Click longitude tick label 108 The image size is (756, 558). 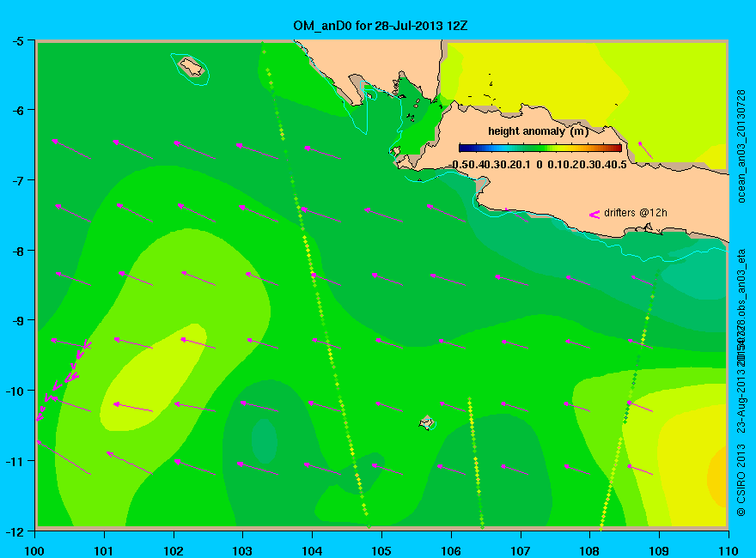pyautogui.click(x=589, y=551)
